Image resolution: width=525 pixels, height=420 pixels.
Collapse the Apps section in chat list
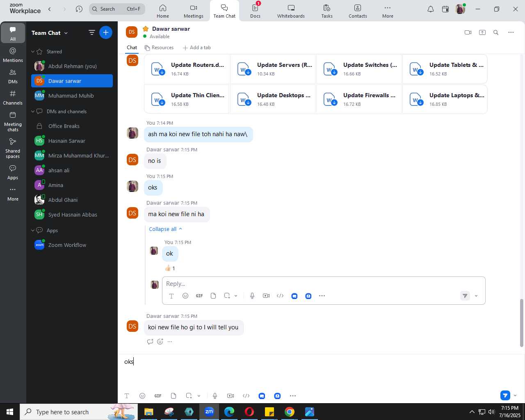coord(33,231)
